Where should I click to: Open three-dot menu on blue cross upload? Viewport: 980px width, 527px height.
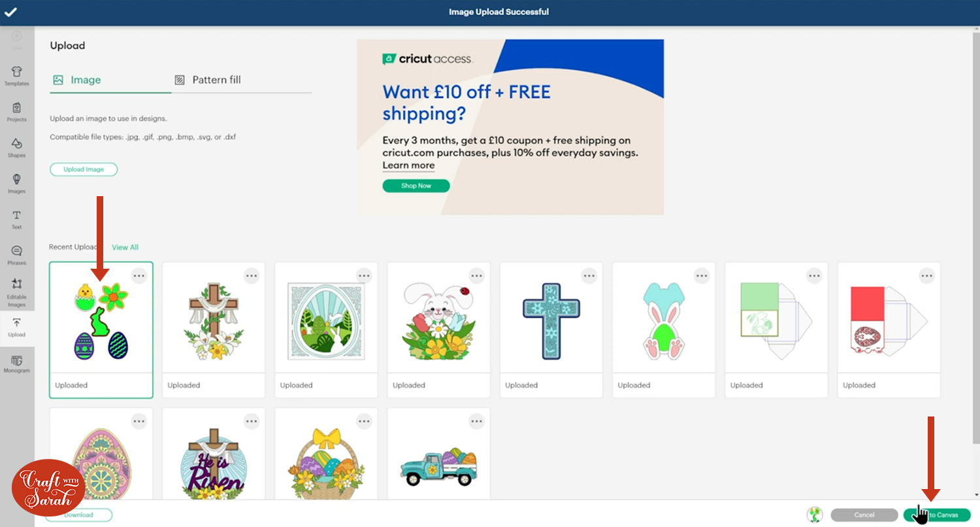coord(589,276)
